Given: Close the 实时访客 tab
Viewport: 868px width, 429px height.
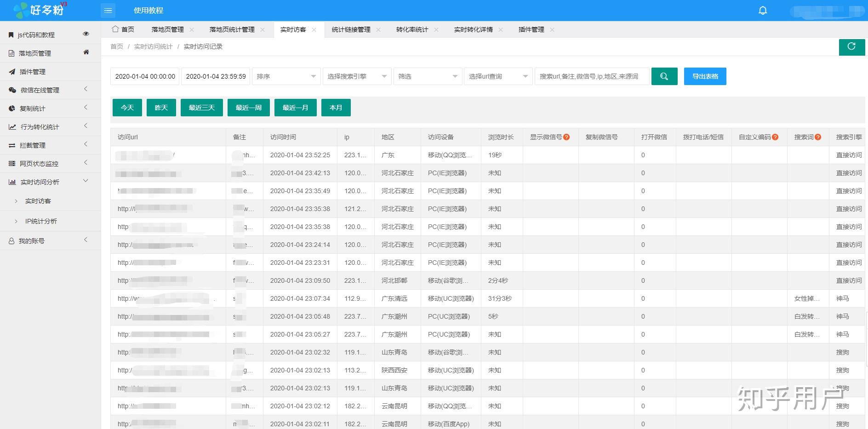Looking at the screenshot, I should pyautogui.click(x=314, y=29).
